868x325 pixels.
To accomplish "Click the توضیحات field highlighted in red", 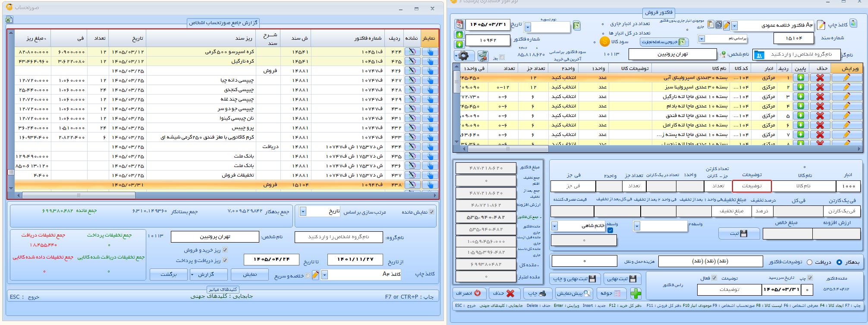I will [752, 186].
